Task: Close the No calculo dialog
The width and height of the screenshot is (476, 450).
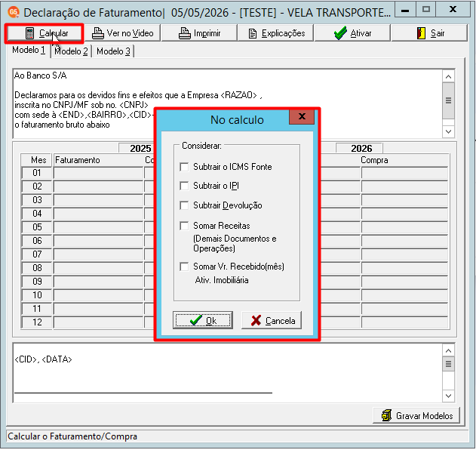Action: pyautogui.click(x=302, y=116)
